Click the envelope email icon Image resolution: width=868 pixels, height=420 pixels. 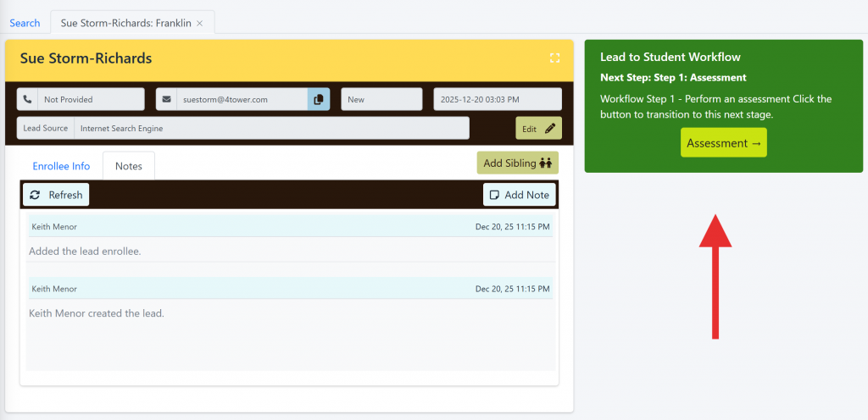[x=166, y=100]
